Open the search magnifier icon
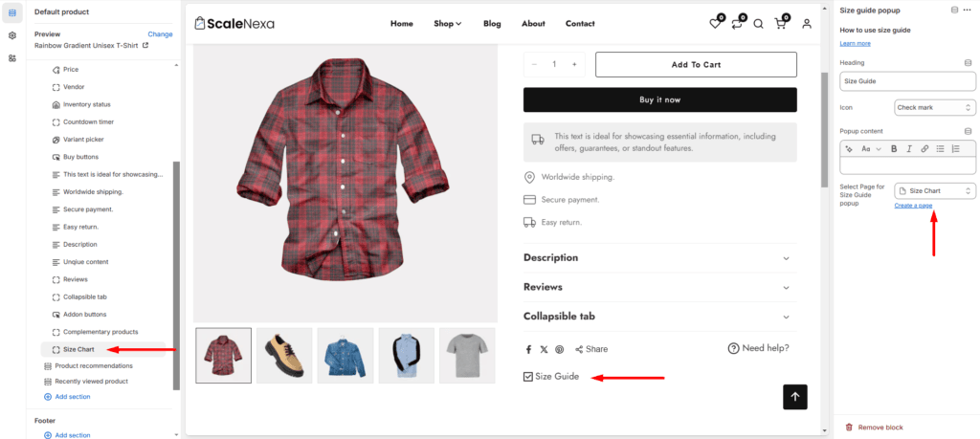 758,24
